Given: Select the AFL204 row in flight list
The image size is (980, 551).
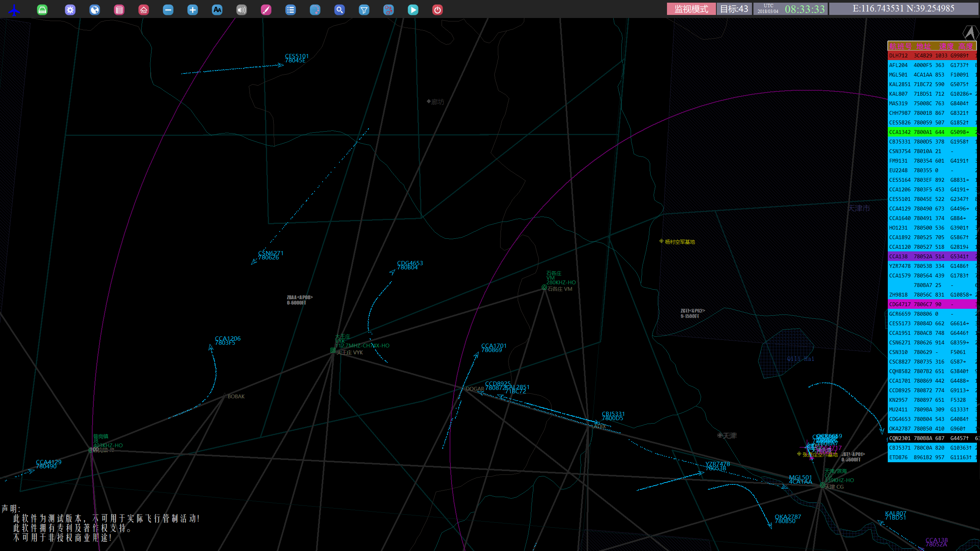Looking at the screenshot, I should point(932,65).
